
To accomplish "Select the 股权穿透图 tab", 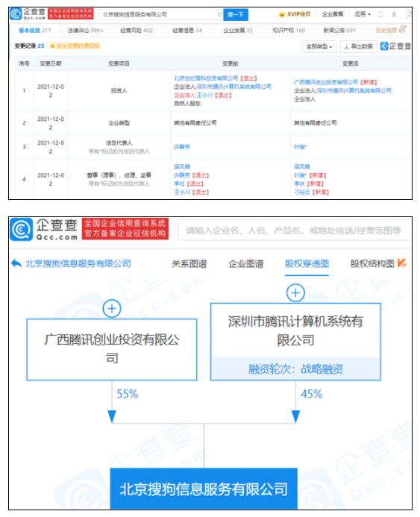I will coord(307,263).
